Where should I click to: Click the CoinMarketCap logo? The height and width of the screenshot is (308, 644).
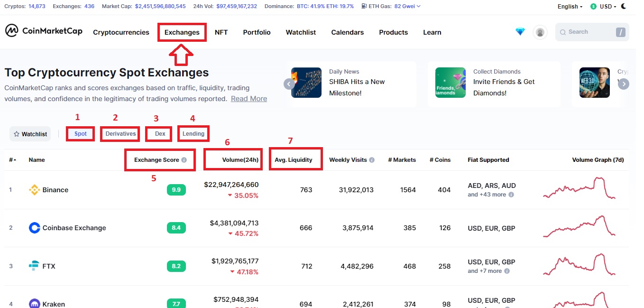(44, 31)
